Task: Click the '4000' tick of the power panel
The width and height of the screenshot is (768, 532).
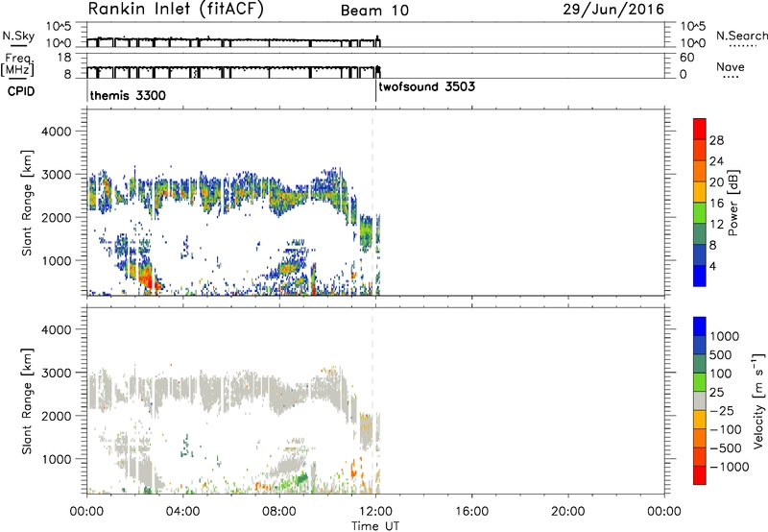Action: click(56, 132)
